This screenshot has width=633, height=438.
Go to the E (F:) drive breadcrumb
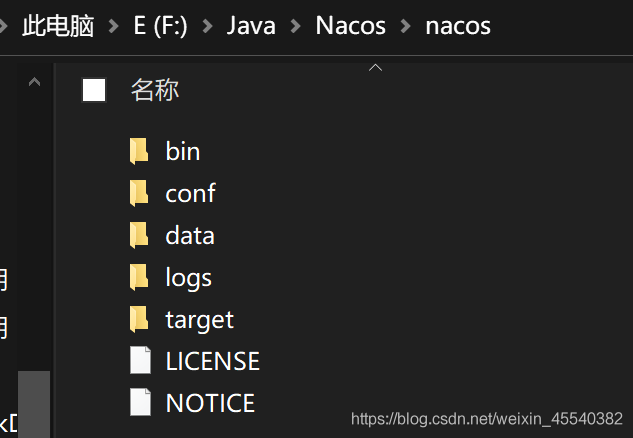pos(160,26)
